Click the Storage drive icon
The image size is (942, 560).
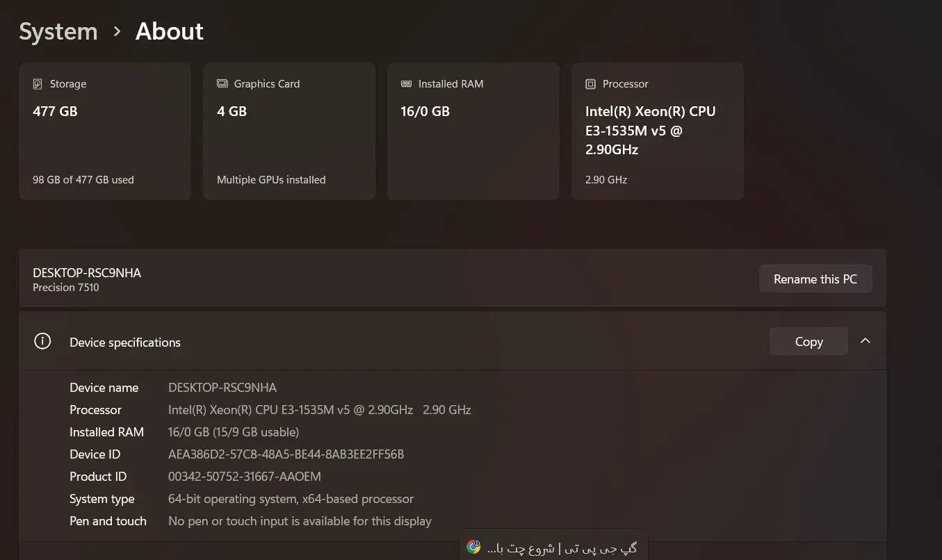38,84
